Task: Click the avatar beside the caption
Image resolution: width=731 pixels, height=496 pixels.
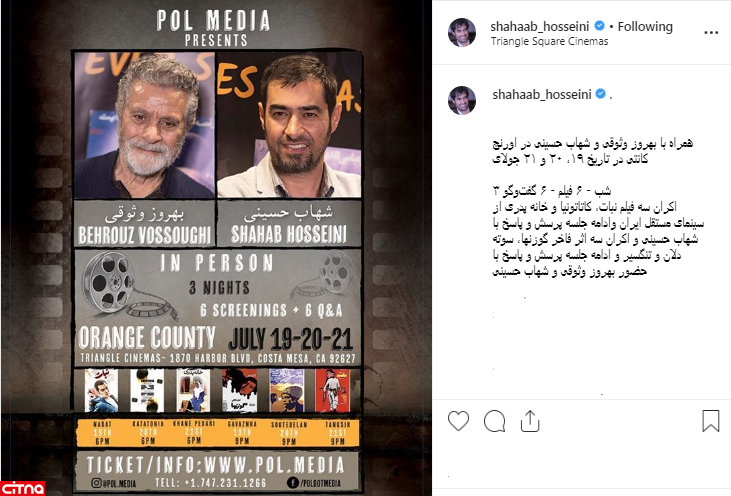Action: pyautogui.click(x=462, y=100)
